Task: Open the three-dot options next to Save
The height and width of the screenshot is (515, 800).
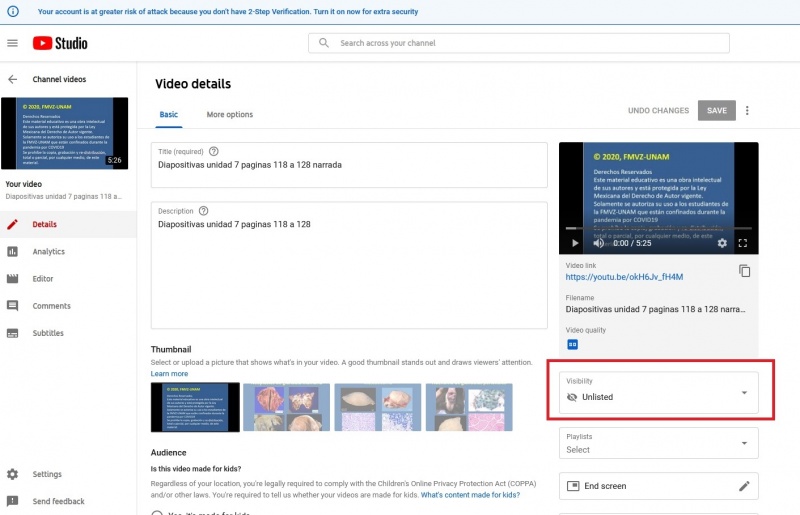Action: (x=747, y=110)
